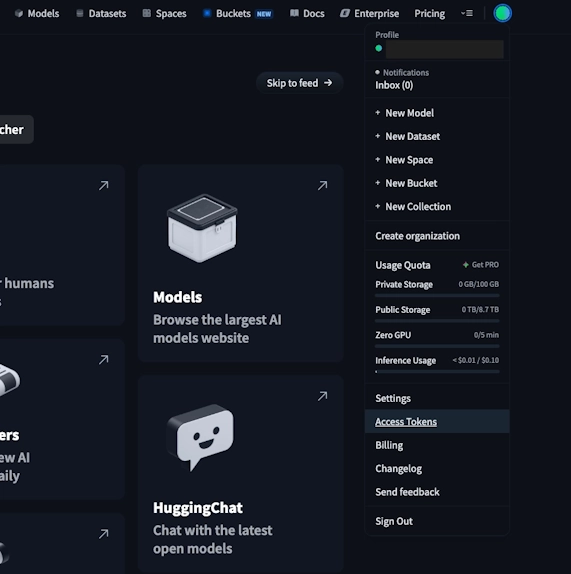
Task: Open the Models card external arrow
Action: [322, 186]
